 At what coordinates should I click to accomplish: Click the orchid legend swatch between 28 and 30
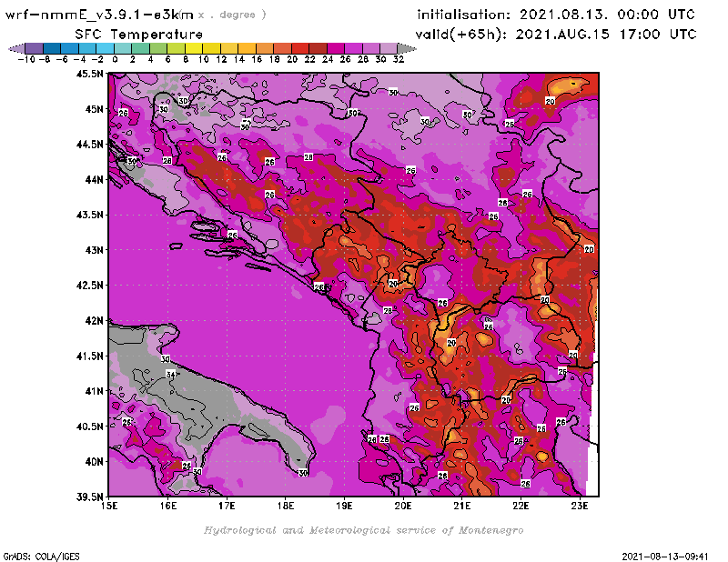371,48
